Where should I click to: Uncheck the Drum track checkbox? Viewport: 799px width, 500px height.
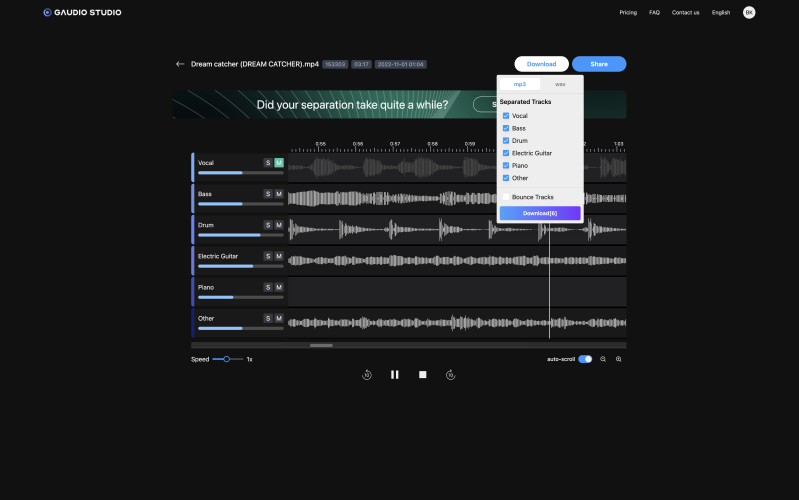(506, 141)
